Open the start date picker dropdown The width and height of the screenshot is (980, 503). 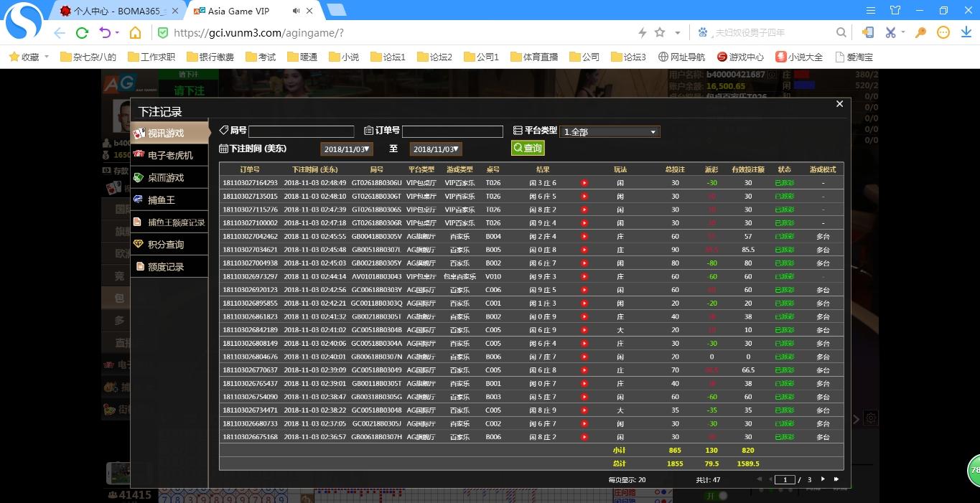(347, 149)
